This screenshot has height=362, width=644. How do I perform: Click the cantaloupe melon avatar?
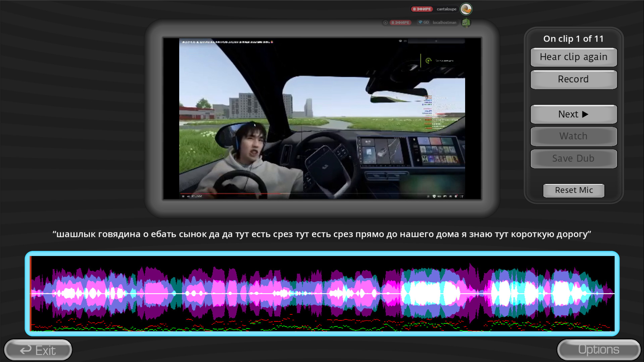[x=466, y=9]
